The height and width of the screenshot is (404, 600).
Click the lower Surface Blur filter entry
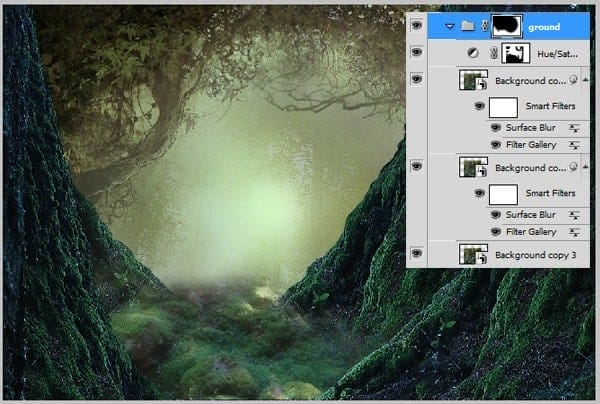[531, 215]
